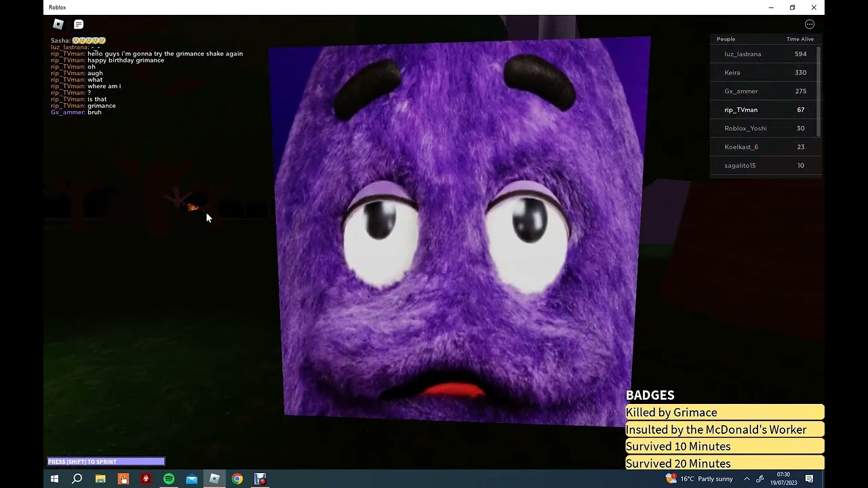
Task: Open the more options ellipsis button
Action: tap(810, 24)
